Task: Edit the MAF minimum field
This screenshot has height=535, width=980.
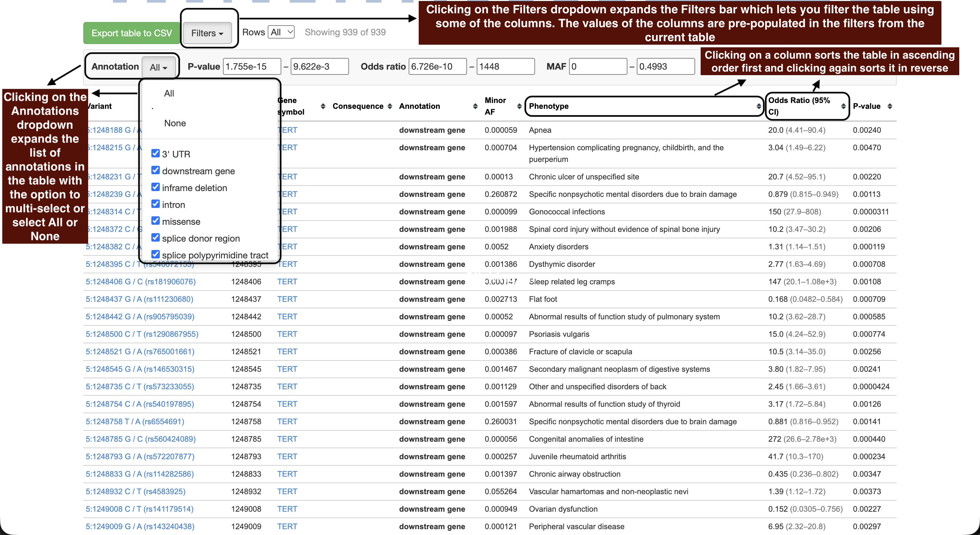Action: [x=598, y=66]
